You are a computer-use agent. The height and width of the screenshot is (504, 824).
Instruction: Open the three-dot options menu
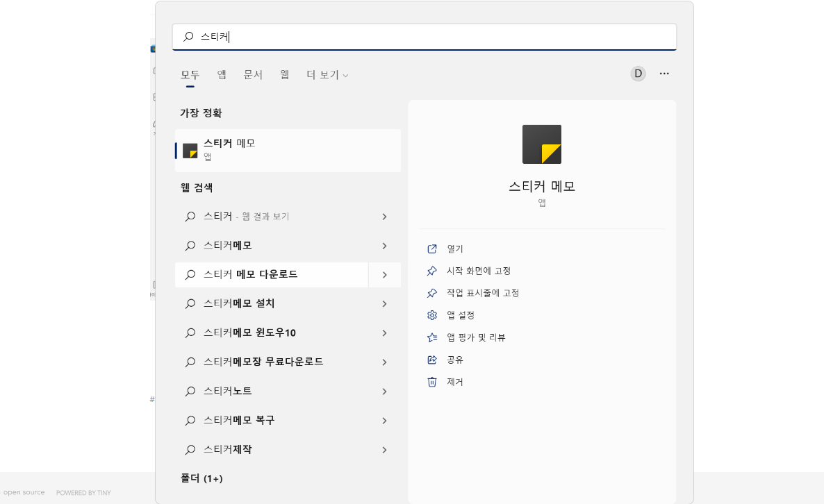pos(664,74)
